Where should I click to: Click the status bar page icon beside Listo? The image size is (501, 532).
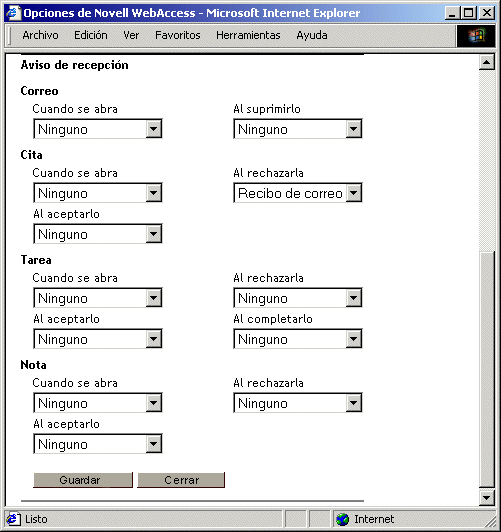[x=13, y=519]
